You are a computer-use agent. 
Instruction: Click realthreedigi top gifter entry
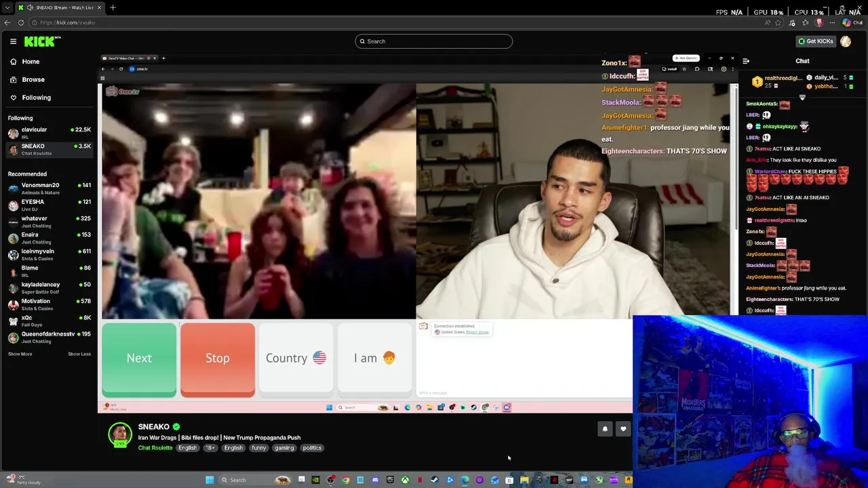coord(776,81)
